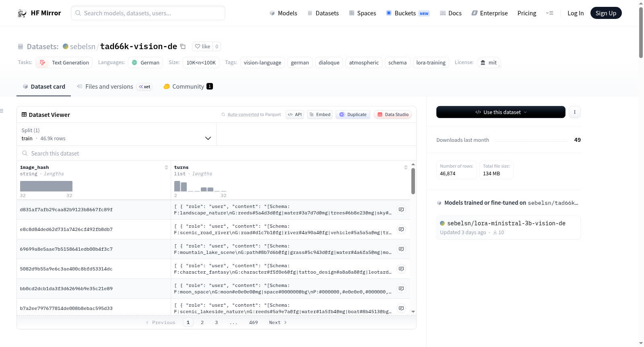Open the Community tab

pyautogui.click(x=188, y=87)
